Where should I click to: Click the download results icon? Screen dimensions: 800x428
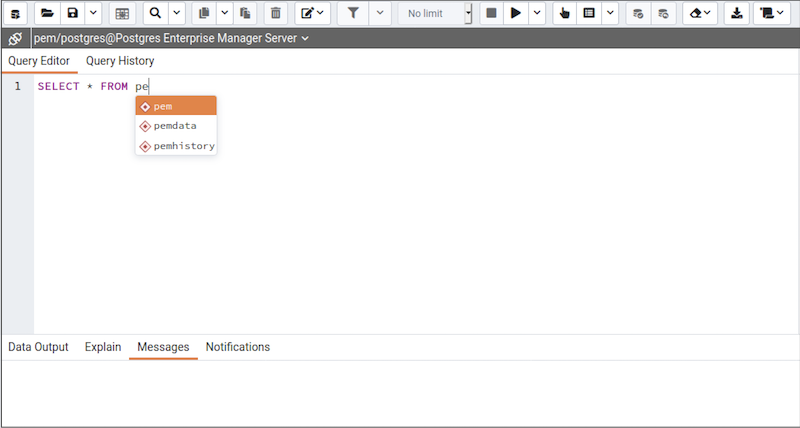[x=737, y=14]
